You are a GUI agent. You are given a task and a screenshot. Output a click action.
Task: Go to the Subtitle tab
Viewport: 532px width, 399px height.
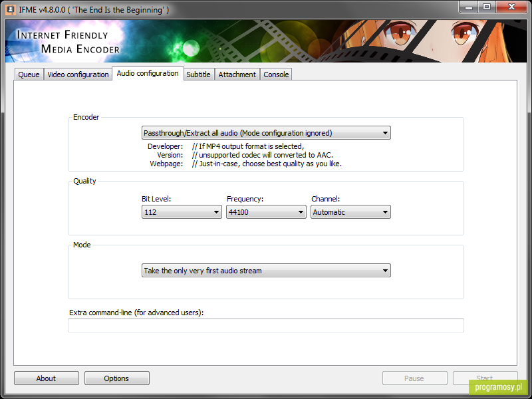click(198, 74)
